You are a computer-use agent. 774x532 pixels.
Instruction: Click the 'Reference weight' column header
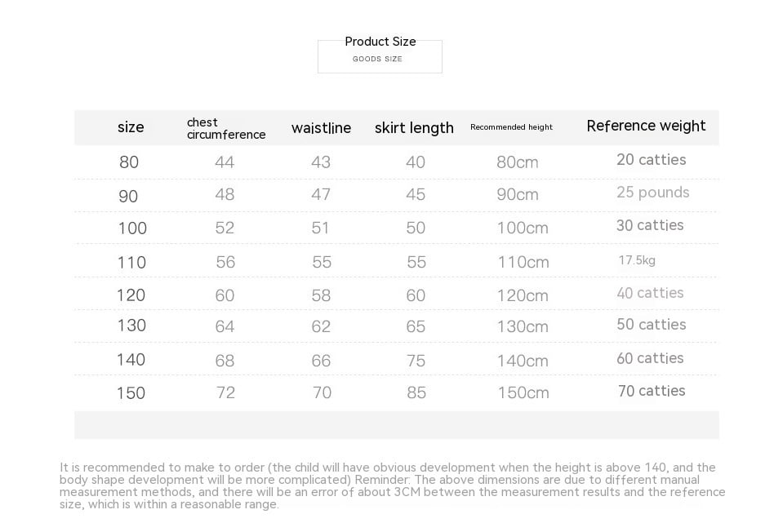646,126
